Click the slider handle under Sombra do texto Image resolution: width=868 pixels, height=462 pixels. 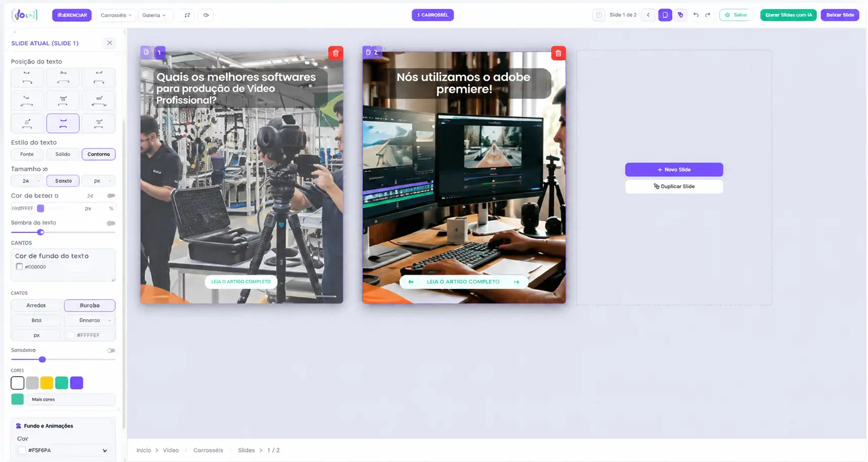(41, 232)
